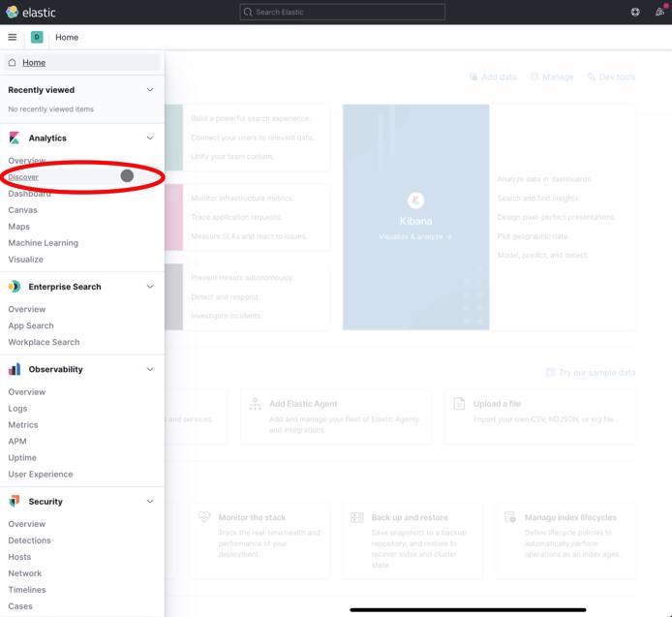
Task: Open the help icon in top bar
Action: [x=635, y=12]
